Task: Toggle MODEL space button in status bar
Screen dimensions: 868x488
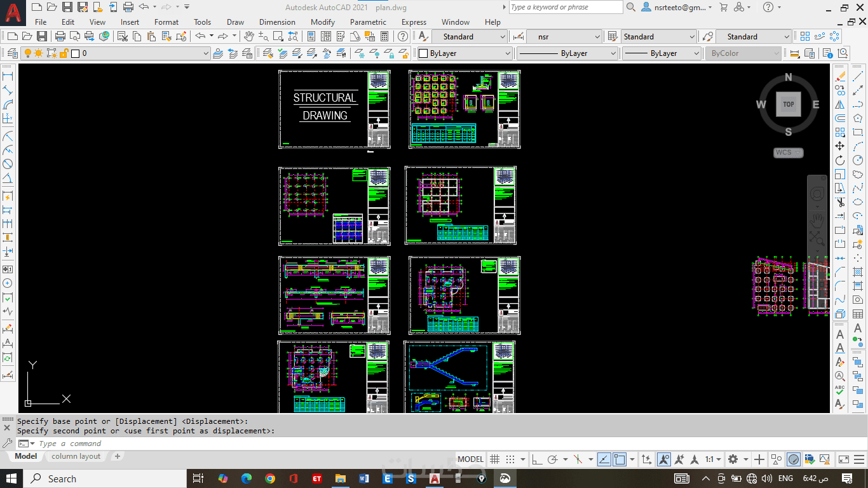Action: 470,459
